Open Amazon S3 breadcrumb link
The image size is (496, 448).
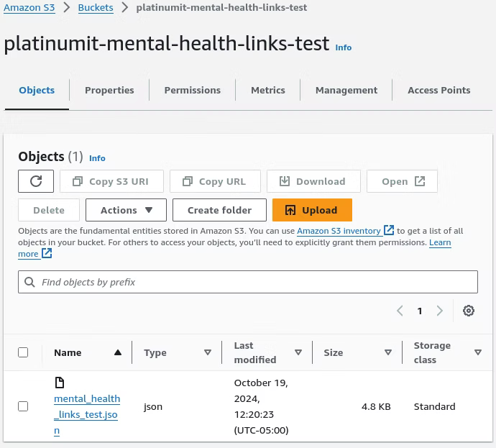point(29,8)
